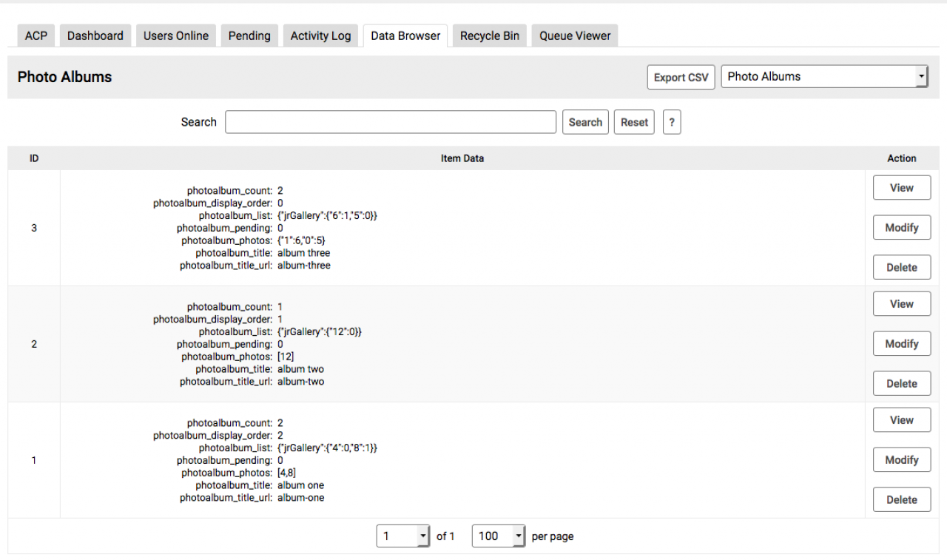
Task: View album one item
Action: (901, 420)
